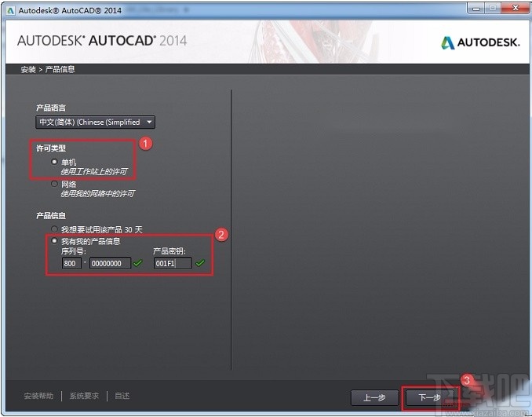
Task: Minimize the AutoCAD installer window
Action: [x=476, y=8]
